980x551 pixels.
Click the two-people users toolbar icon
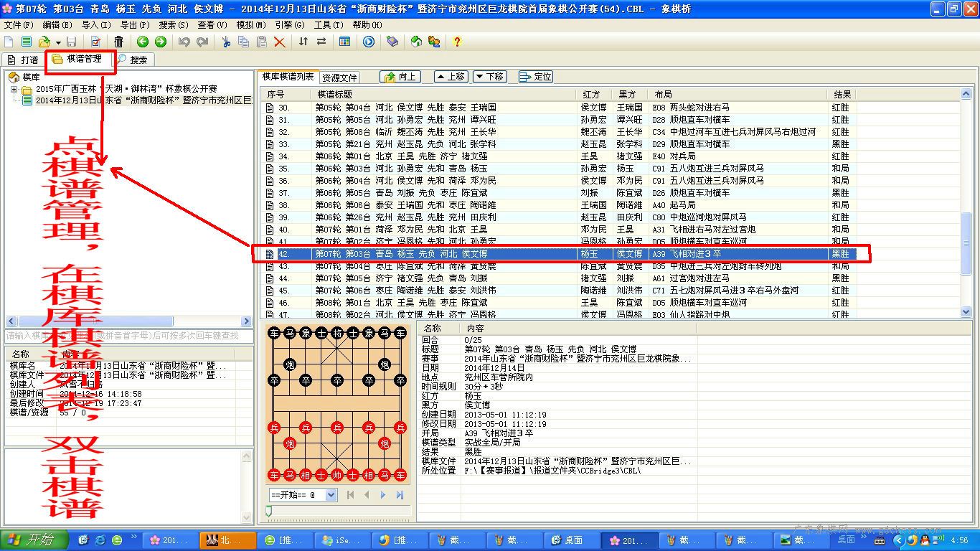(x=434, y=42)
